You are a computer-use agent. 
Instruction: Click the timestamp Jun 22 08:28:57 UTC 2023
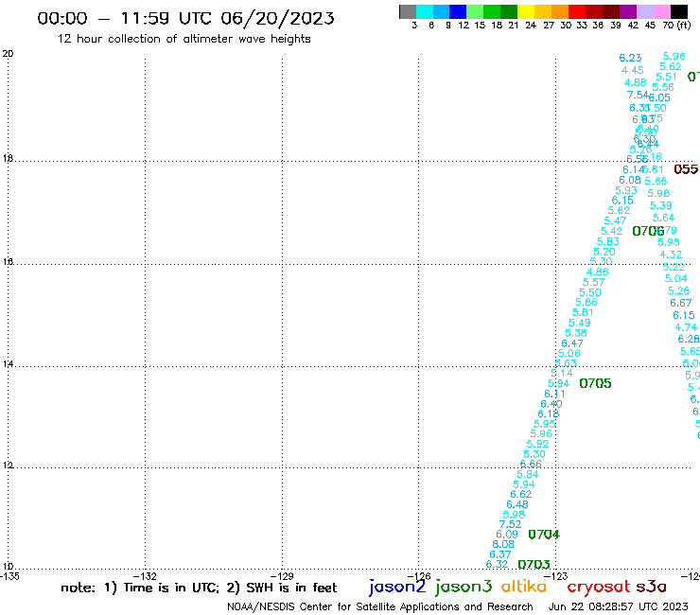point(619,606)
